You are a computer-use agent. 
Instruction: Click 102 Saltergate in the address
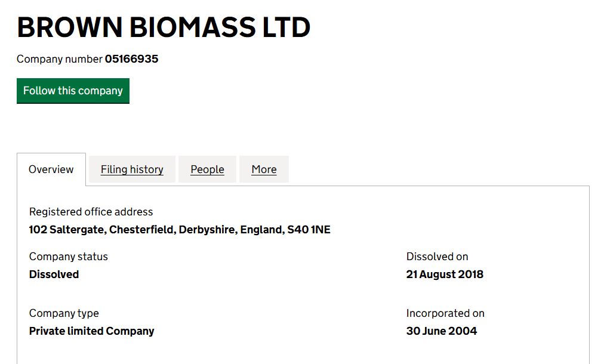[x=67, y=230]
